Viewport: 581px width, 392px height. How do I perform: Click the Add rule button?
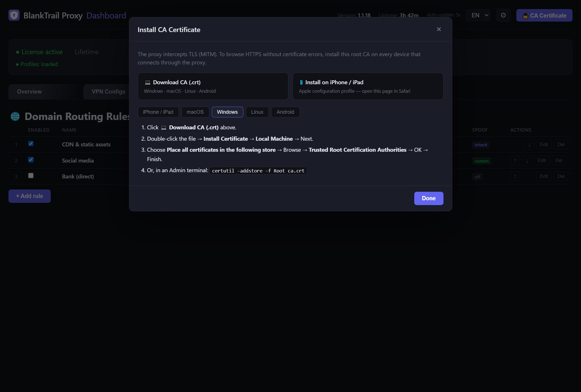(x=29, y=196)
